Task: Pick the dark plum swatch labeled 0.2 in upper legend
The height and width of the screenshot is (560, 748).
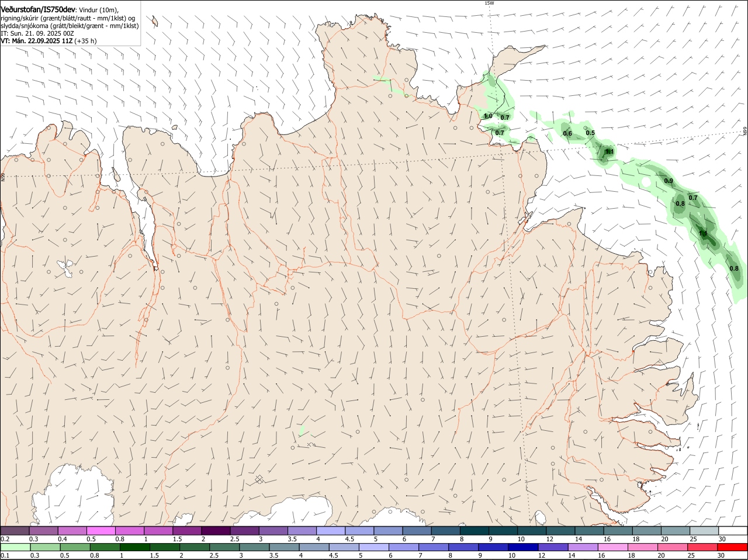Action: pos(15,531)
